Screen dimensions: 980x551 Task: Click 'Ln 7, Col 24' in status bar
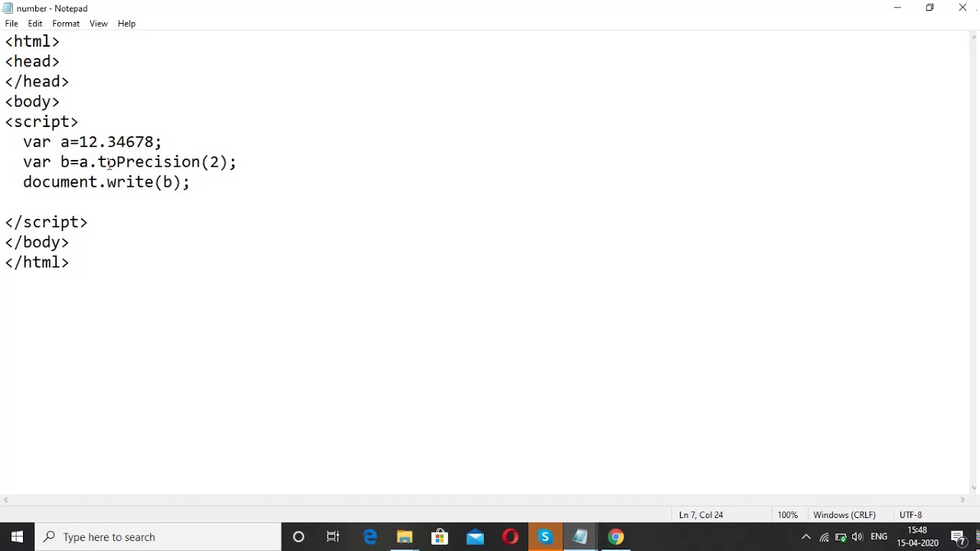point(701,515)
